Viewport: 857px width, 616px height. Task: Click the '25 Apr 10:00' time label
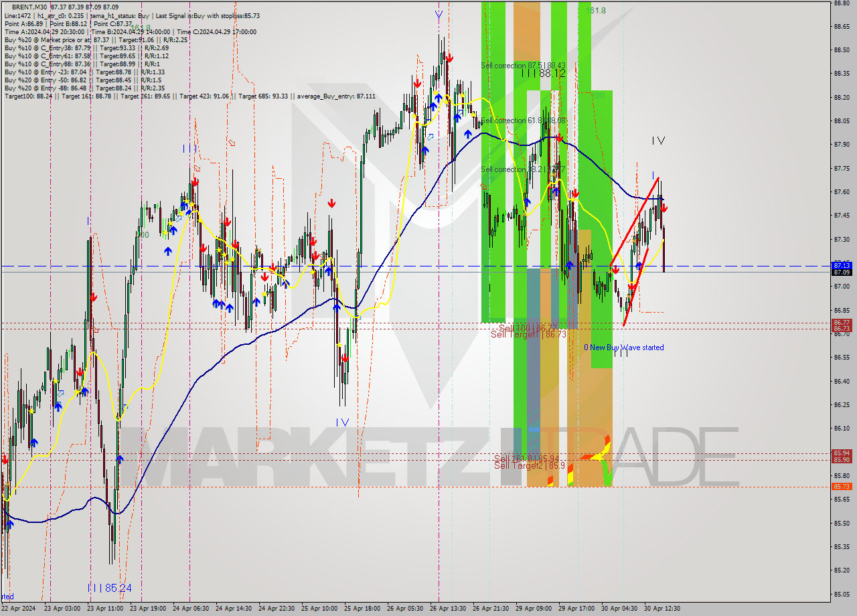pyautogui.click(x=319, y=609)
